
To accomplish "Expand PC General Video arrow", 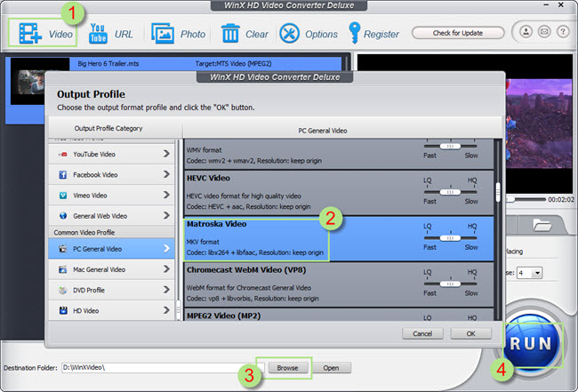I will [166, 249].
